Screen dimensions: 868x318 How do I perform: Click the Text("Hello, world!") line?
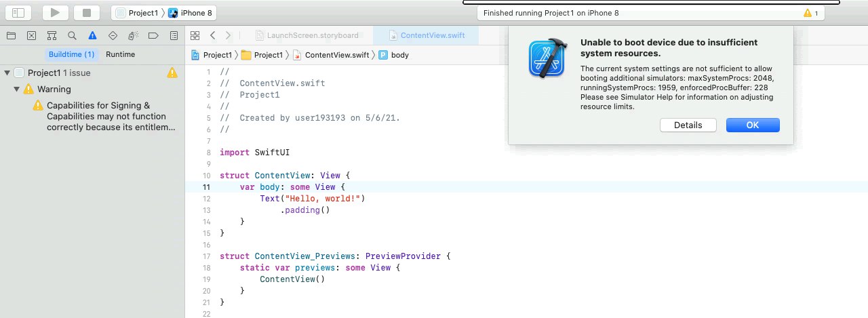313,199
